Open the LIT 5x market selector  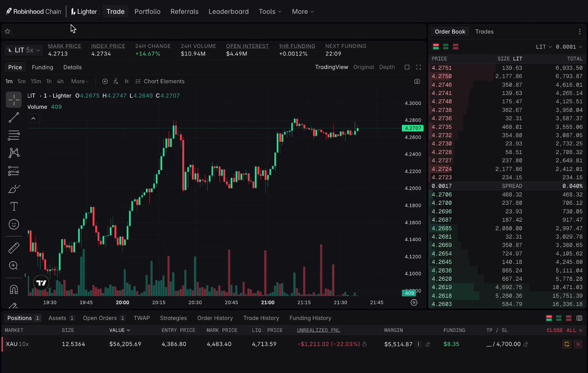coord(24,50)
